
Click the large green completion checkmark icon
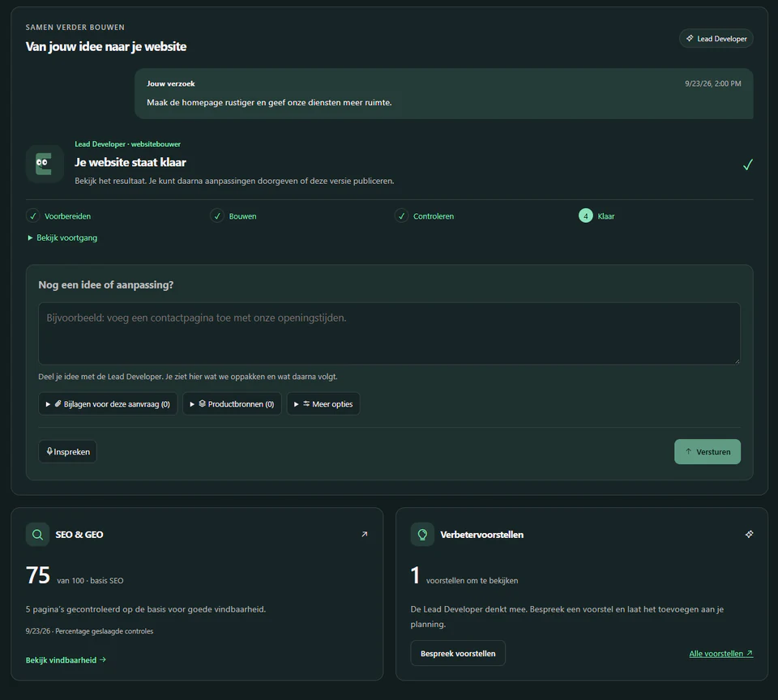748,164
